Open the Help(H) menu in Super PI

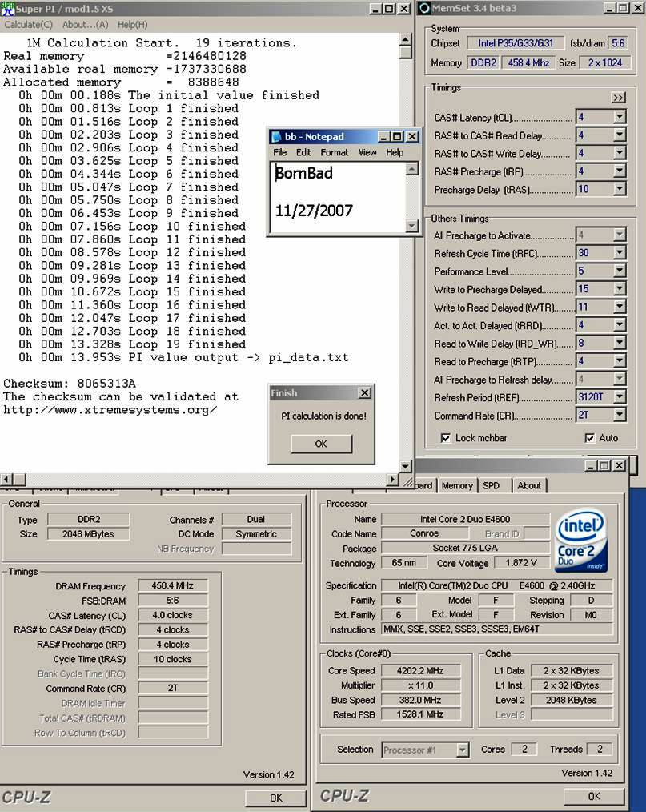(133, 24)
